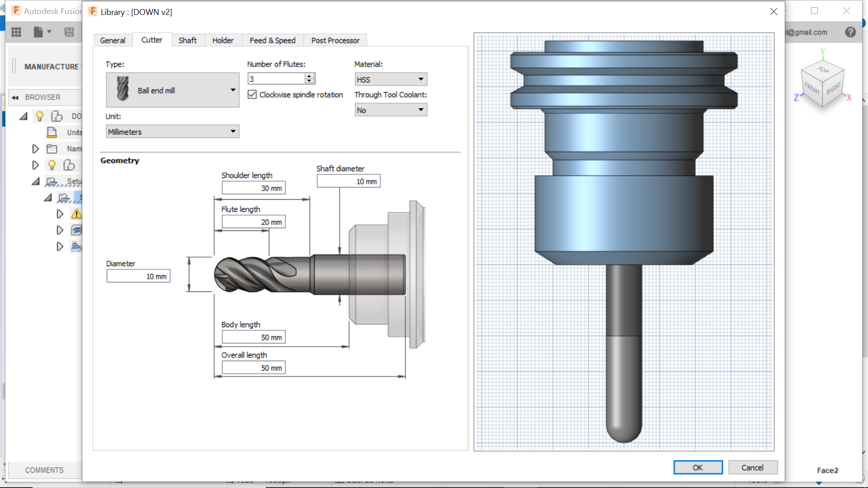The image size is (868, 488).
Task: Open the Help question mark icon
Action: click(850, 32)
